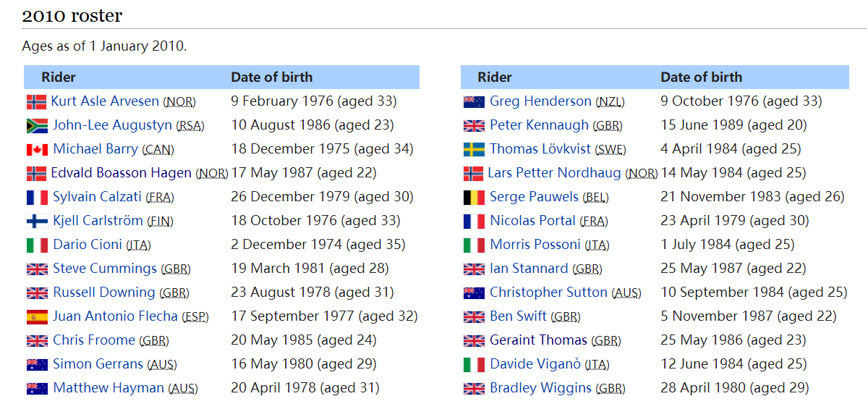Open the Bradley Wiggins rider link

click(540, 388)
